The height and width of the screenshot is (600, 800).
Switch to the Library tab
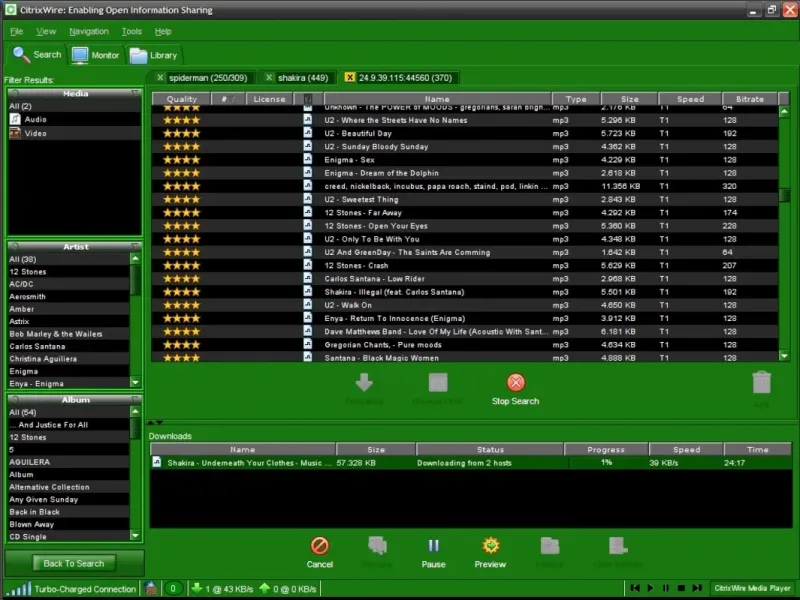(x=153, y=55)
